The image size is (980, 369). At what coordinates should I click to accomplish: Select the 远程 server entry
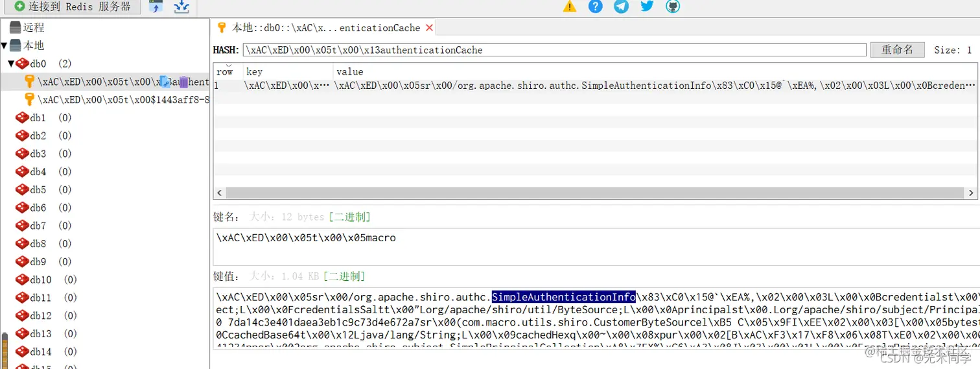tap(34, 27)
